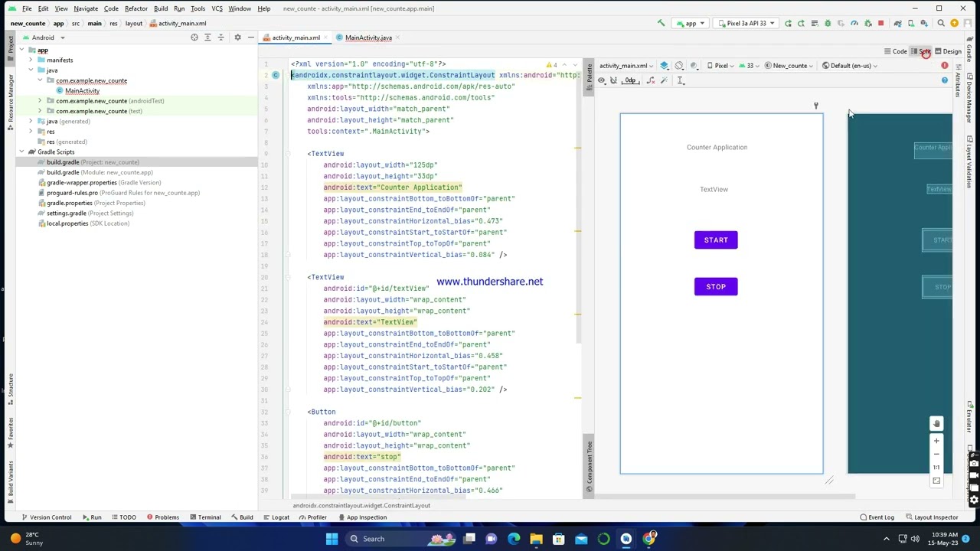Collapse the Gradle Scripts node

21,152
